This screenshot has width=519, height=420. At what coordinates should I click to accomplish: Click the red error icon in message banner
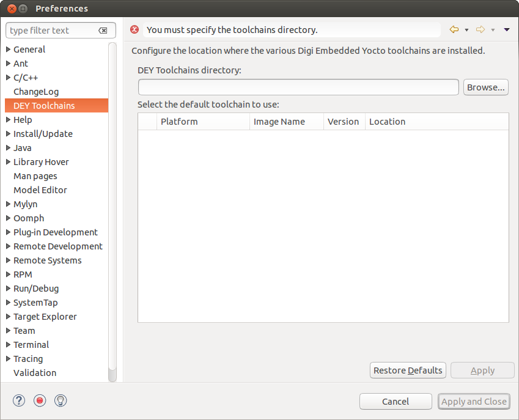pyautogui.click(x=134, y=30)
